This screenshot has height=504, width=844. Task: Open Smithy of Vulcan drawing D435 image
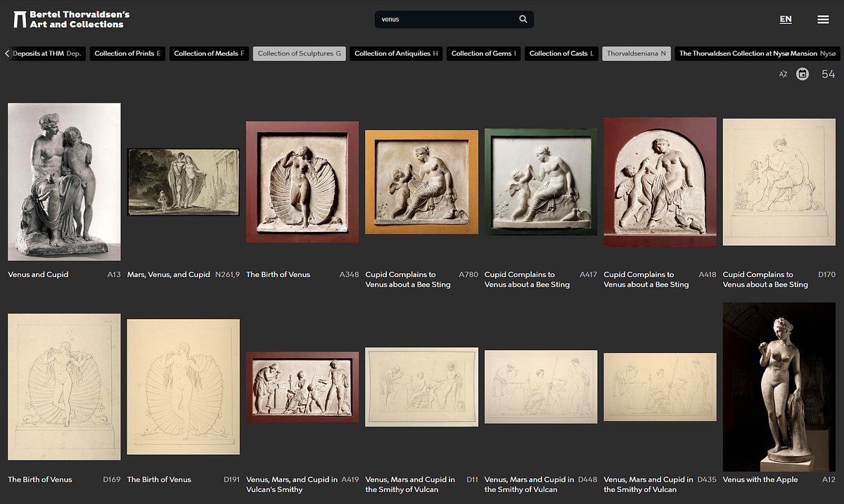click(660, 387)
